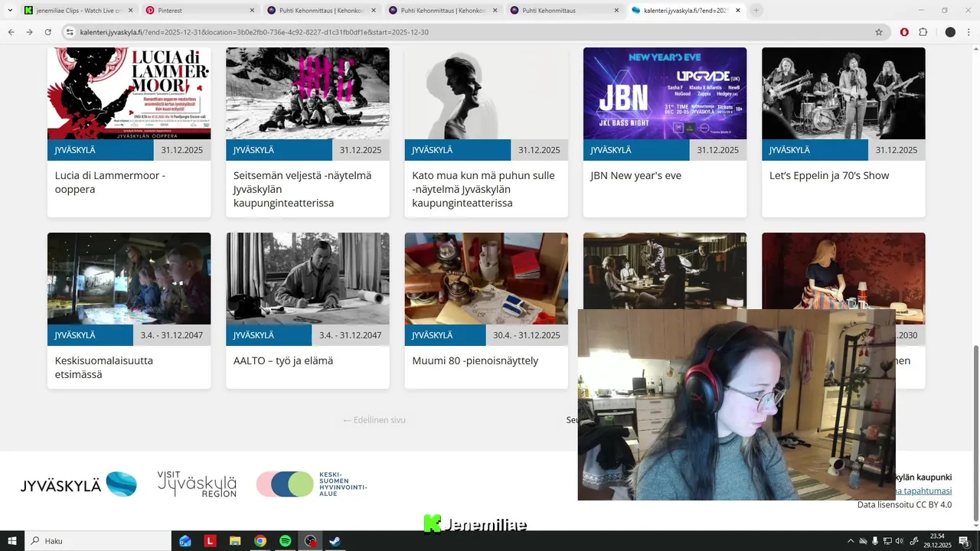Open the Lucia di Lammermoor poster image
The image size is (980, 551).
[129, 93]
